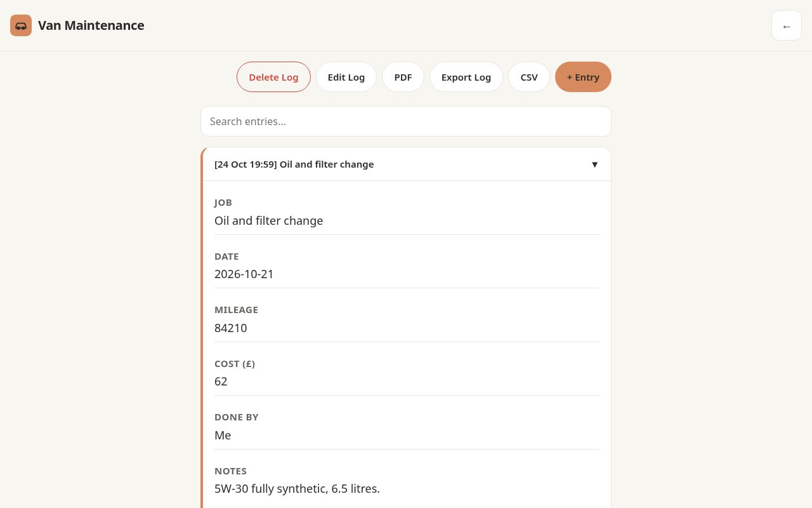Export the log as PDF

pyautogui.click(x=403, y=77)
